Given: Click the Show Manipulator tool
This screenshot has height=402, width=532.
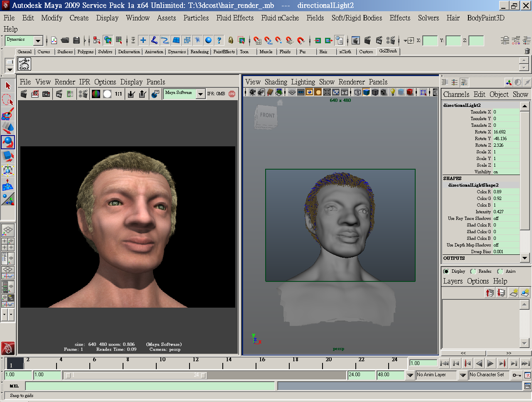Looking at the screenshot, I should pyautogui.click(x=8, y=199).
